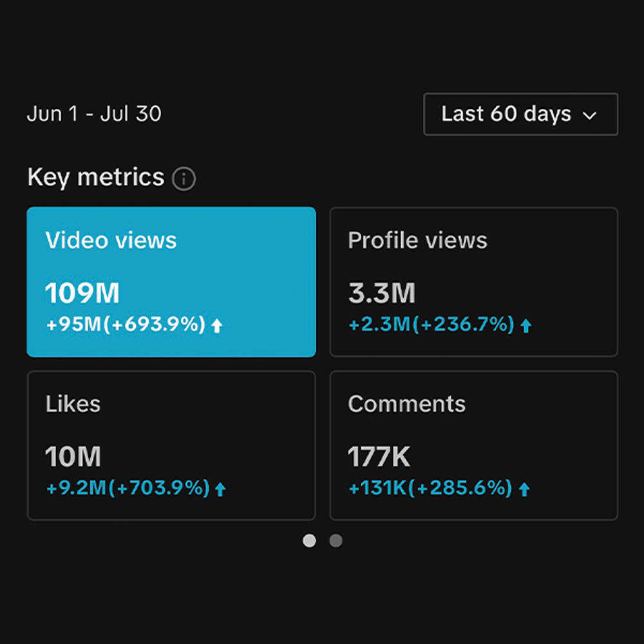The height and width of the screenshot is (644, 644).
Task: Click the up arrow beside +236.7% profile views
Action: tap(526, 326)
